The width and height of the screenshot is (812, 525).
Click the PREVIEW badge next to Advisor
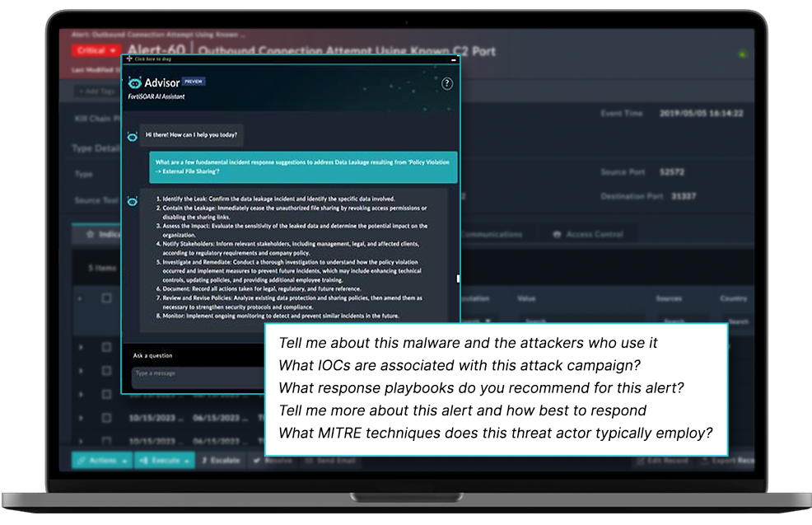tap(194, 82)
